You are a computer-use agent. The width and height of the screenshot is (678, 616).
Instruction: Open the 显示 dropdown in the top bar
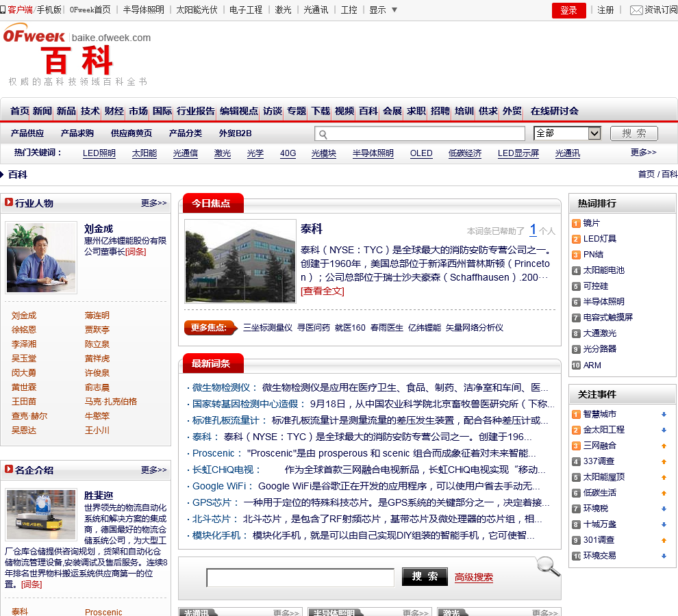[x=383, y=10]
